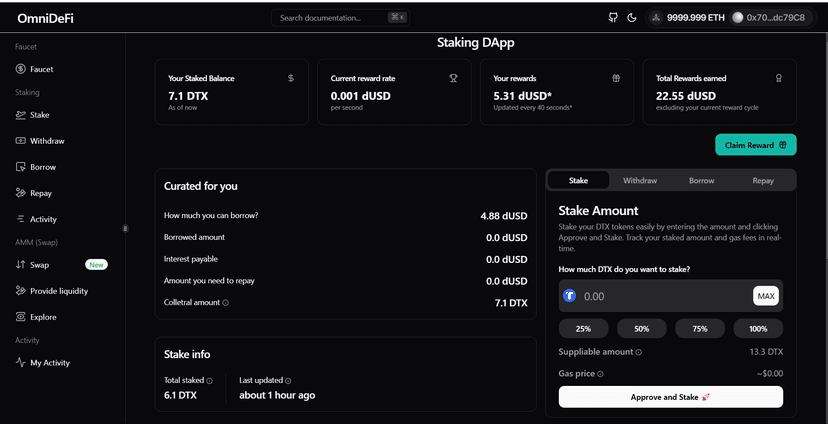Click the Borrow sidebar icon
Viewport: 828px width, 424px height.
pos(21,167)
